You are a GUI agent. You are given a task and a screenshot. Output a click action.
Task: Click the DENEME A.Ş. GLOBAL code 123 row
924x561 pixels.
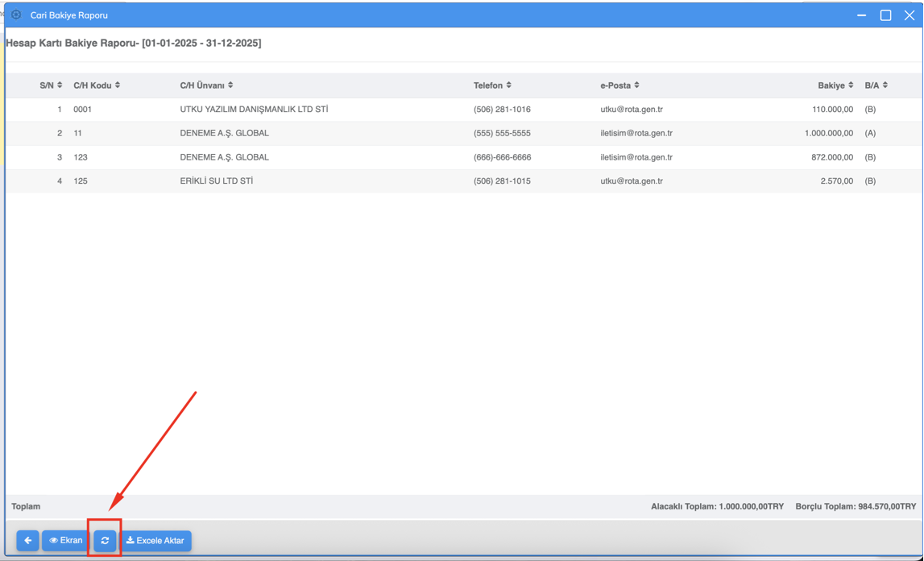coord(224,157)
